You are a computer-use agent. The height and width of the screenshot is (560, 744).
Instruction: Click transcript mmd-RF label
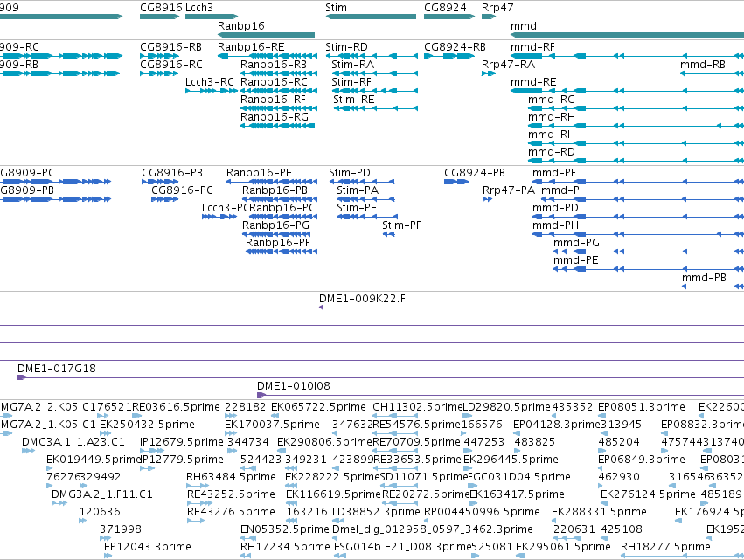click(x=532, y=47)
